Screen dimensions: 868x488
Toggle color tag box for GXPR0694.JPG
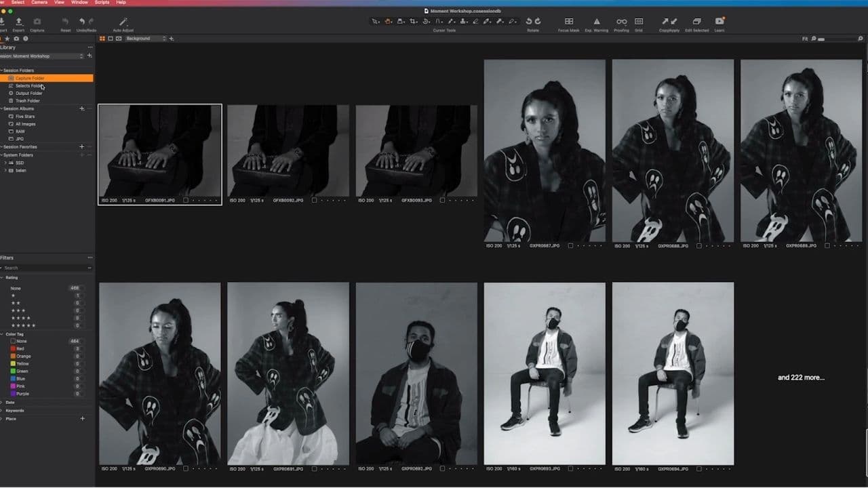[699, 468]
